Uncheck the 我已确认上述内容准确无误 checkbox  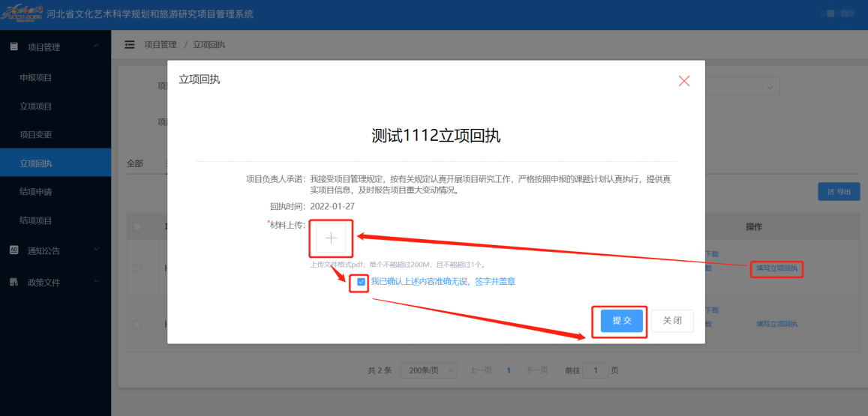pyautogui.click(x=362, y=282)
